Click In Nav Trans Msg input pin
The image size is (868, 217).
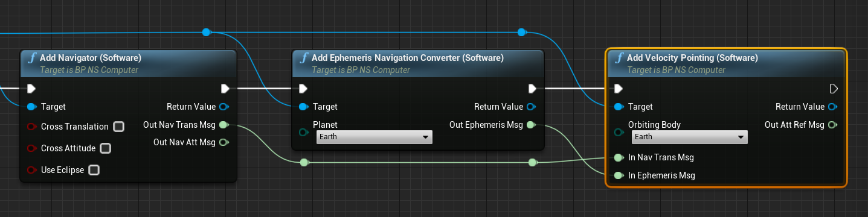point(618,157)
